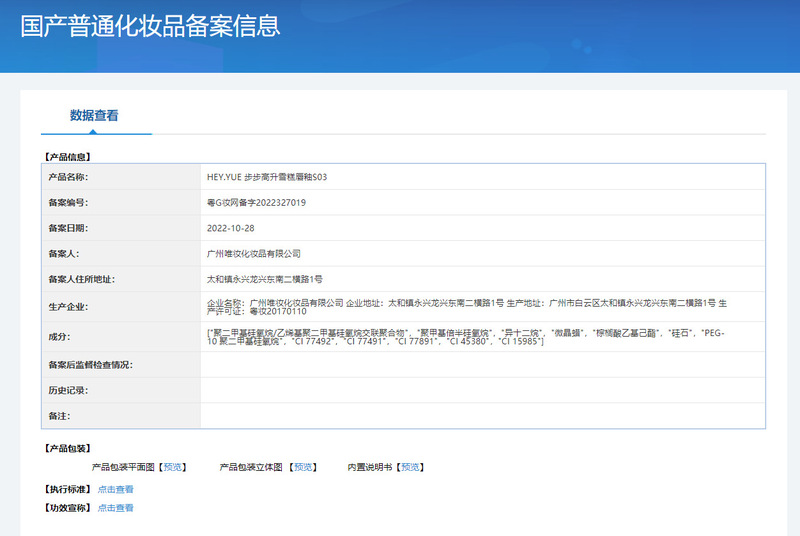Click 点击查看 beside 功效宣称
This screenshot has height=536, width=800.
[x=115, y=508]
